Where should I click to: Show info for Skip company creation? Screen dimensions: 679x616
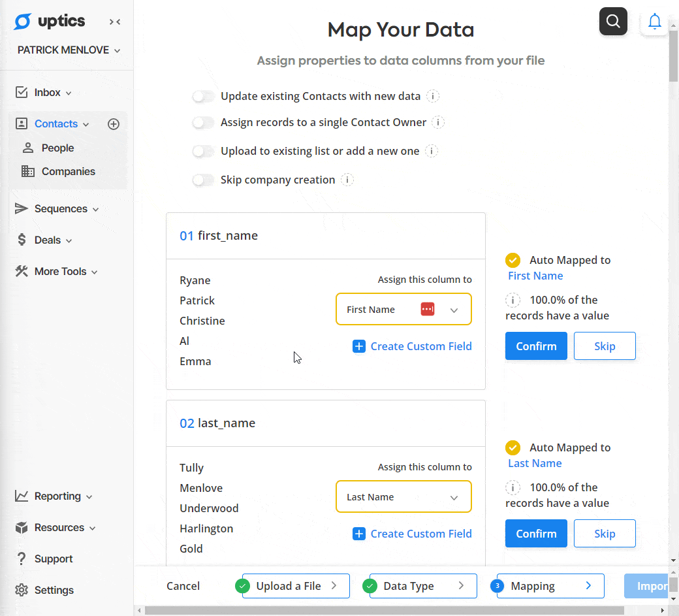pyautogui.click(x=347, y=180)
